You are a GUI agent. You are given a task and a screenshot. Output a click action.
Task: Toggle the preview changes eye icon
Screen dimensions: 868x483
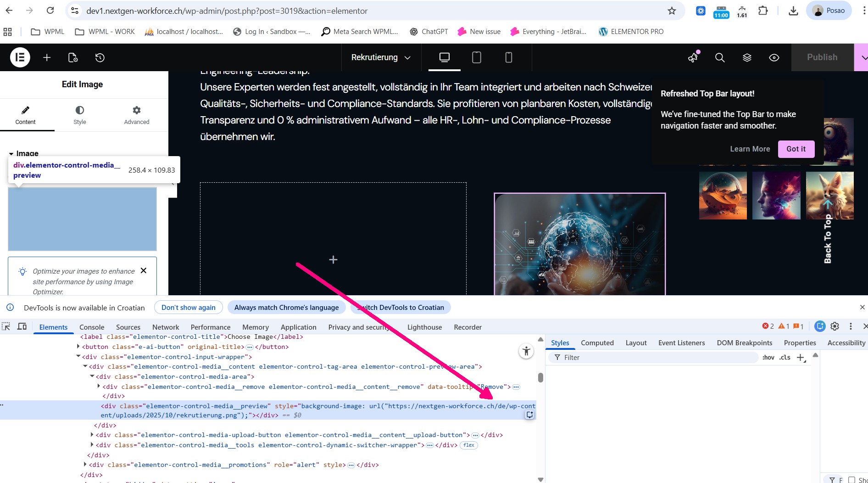pos(774,57)
